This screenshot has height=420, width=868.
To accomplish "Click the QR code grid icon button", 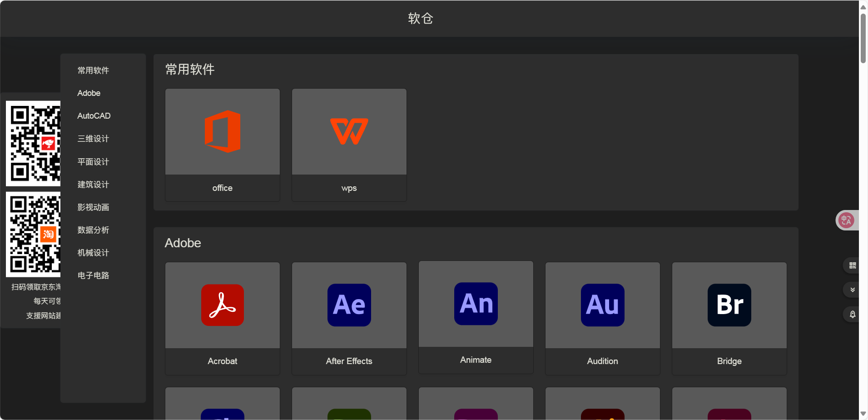I will 853,265.
